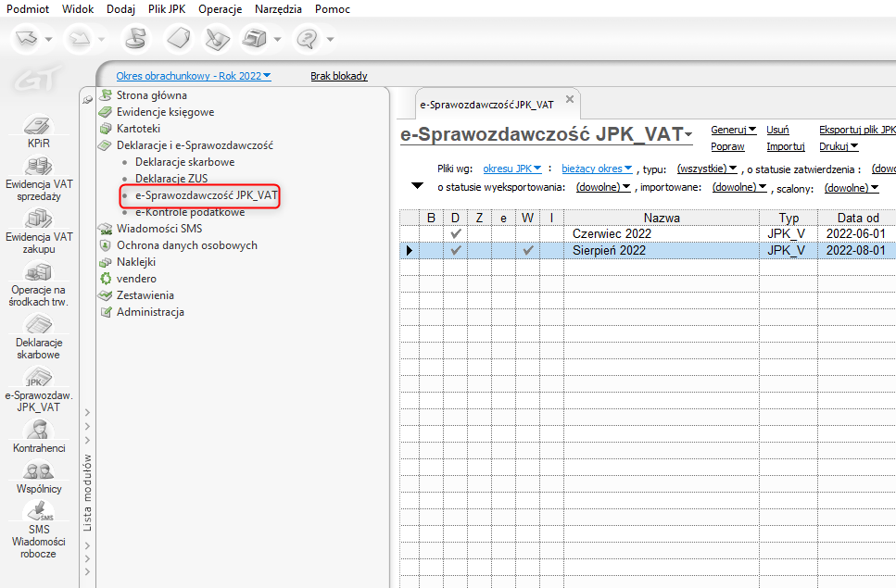
Task: Select Strona główna in module tree
Action: coord(151,95)
